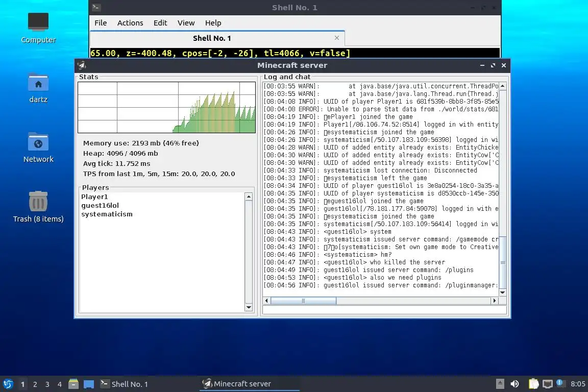Click the log horizontal scroll right arrow
The width and height of the screenshot is (588, 392).
495,301
